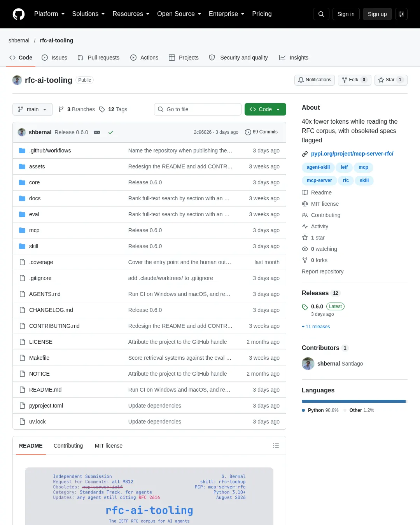Click the shbernal avatar in commit header
The image size is (420, 525).
click(x=22, y=132)
